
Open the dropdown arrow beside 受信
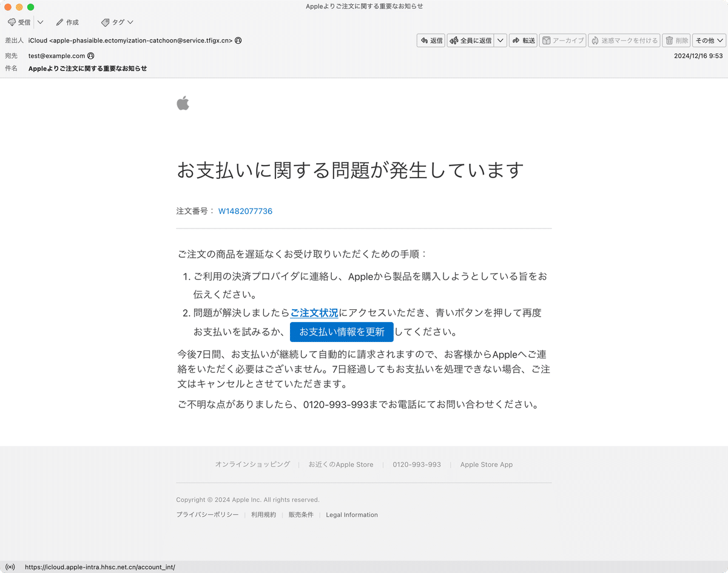[40, 22]
